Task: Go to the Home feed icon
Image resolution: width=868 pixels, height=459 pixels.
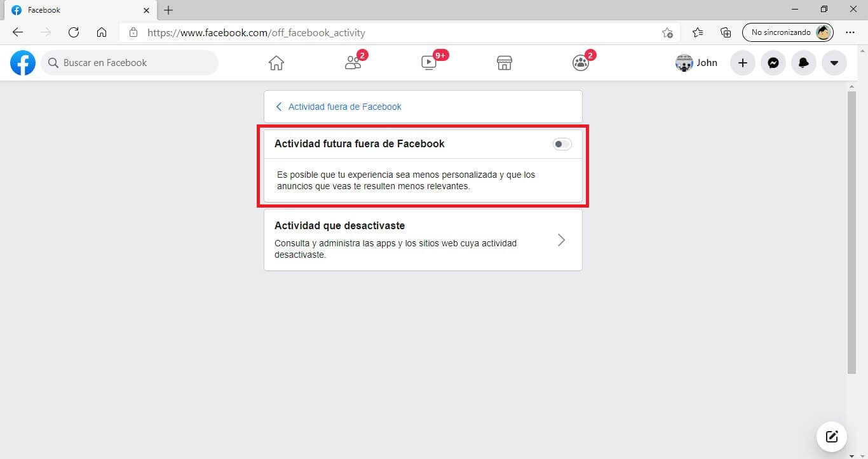Action: (x=276, y=63)
